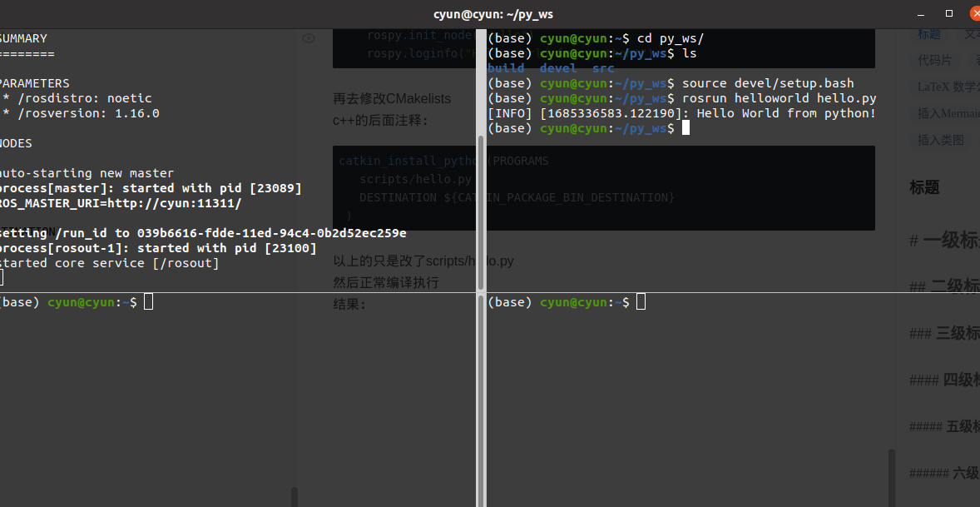Click the window title cyun@cyun: ~/py_ws
This screenshot has height=507, width=980.
pyautogui.click(x=493, y=14)
